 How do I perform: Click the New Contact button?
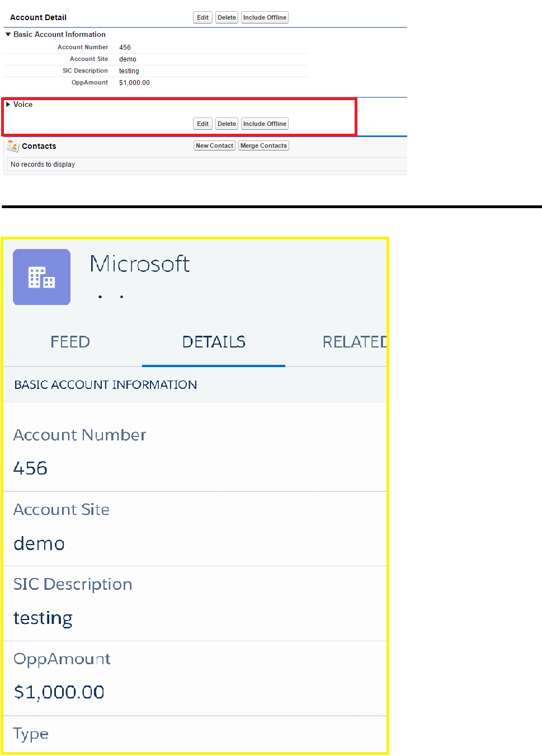214,145
